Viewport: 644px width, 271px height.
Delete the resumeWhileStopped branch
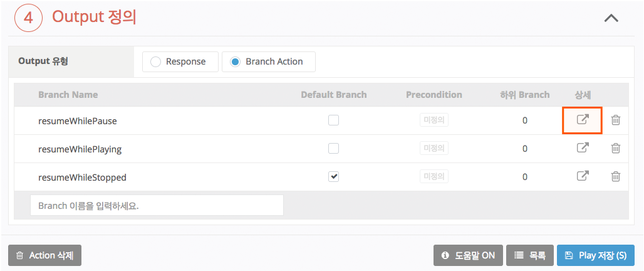[x=616, y=177]
